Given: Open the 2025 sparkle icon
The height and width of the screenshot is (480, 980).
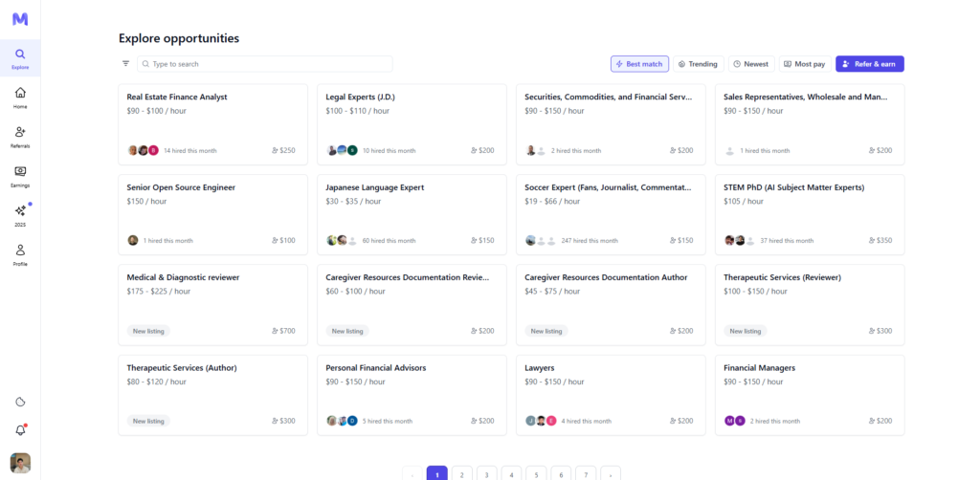Looking at the screenshot, I should (20, 214).
